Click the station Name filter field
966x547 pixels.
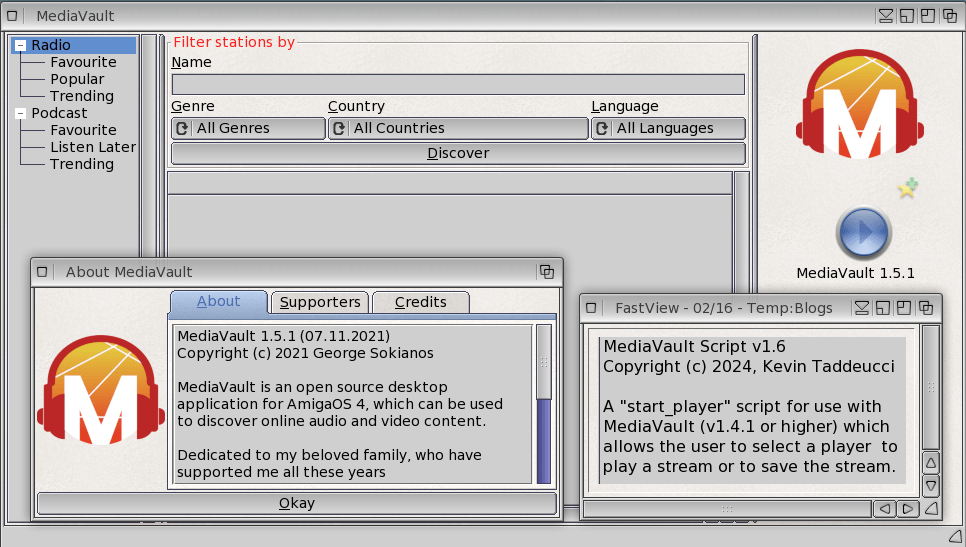coord(458,84)
